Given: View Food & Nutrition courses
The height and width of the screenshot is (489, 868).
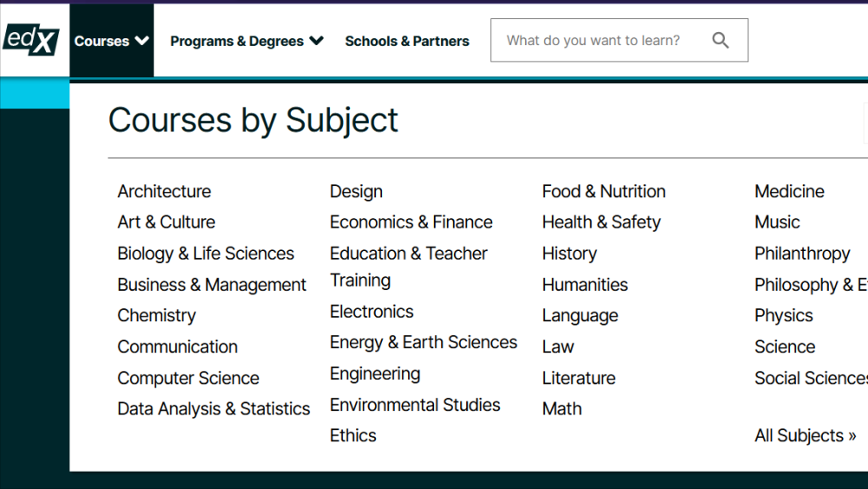Looking at the screenshot, I should [603, 191].
